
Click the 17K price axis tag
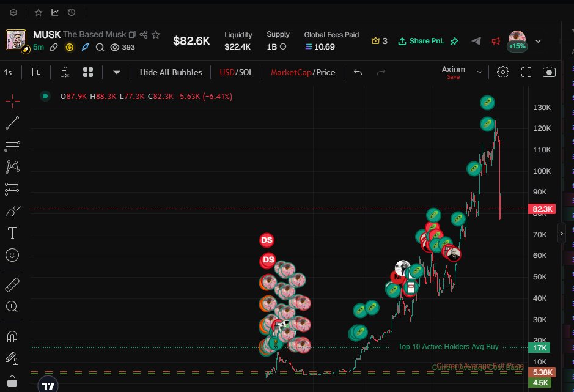tap(539, 348)
